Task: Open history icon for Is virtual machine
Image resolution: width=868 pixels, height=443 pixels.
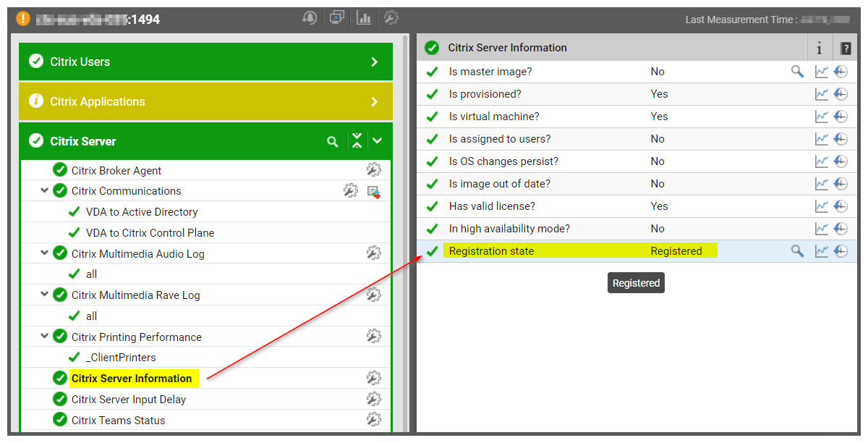Action: click(x=841, y=117)
